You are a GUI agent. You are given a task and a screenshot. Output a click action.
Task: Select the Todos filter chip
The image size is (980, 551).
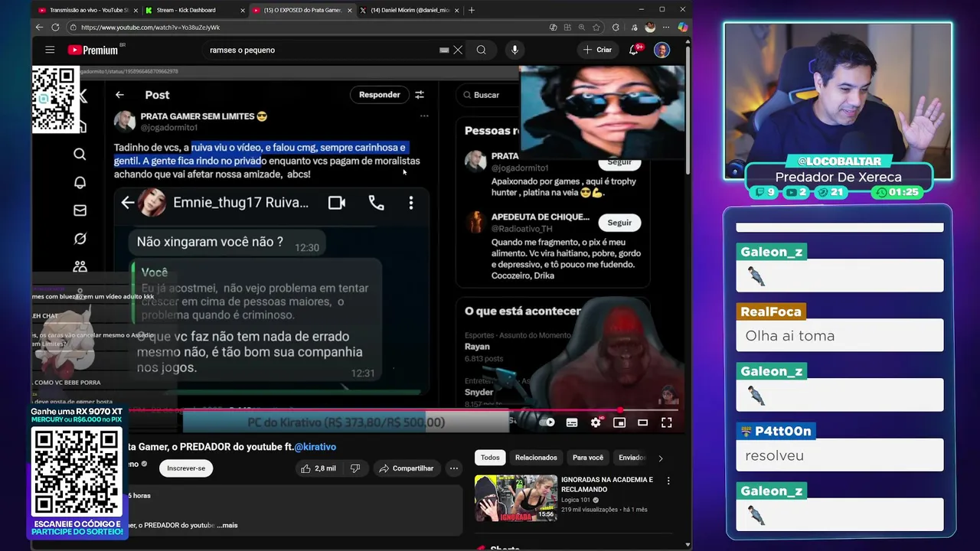pyautogui.click(x=490, y=458)
